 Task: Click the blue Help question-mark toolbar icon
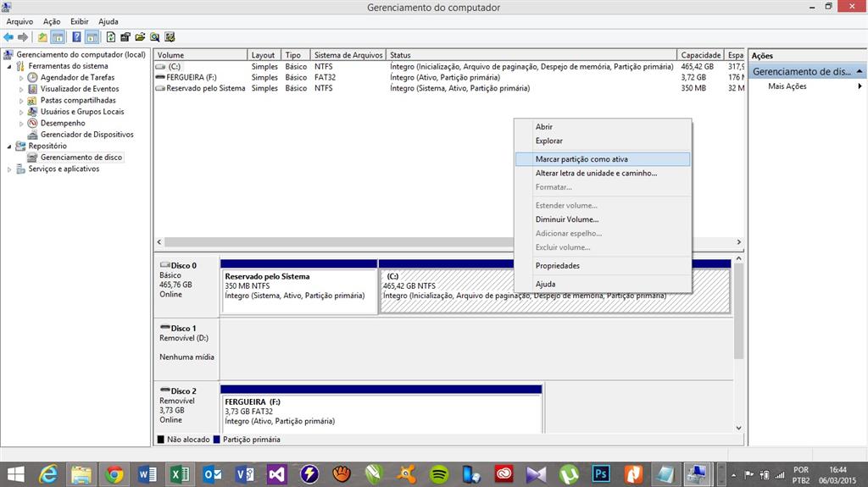tap(76, 37)
